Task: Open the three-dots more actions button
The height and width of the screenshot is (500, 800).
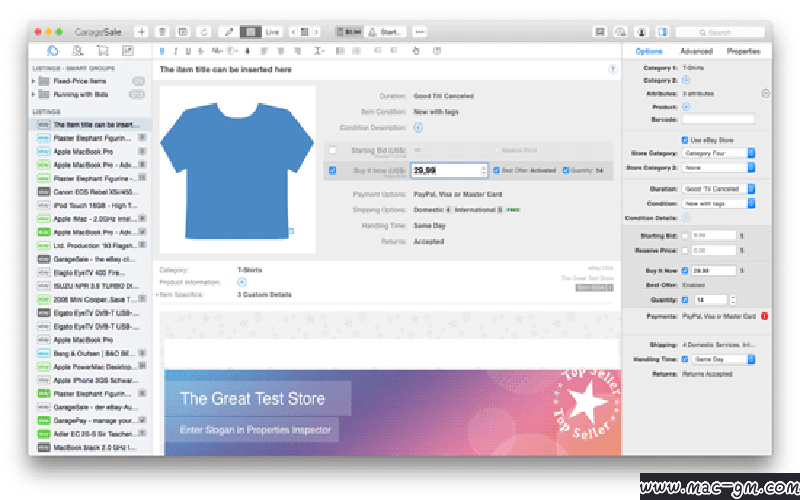Action: pyautogui.click(x=420, y=32)
